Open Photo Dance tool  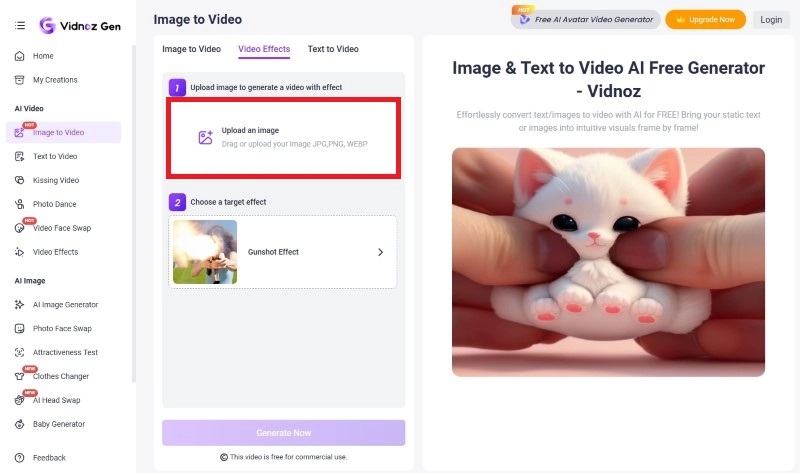click(54, 204)
